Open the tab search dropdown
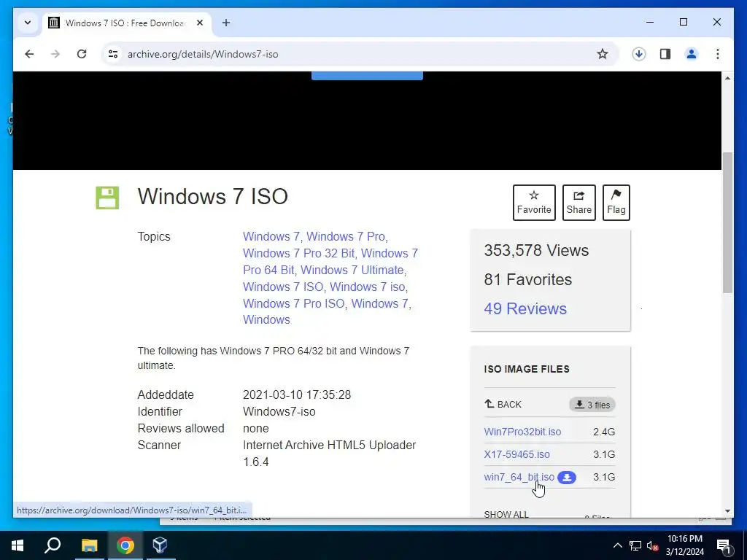Viewport: 747px width, 560px height. pyautogui.click(x=28, y=23)
